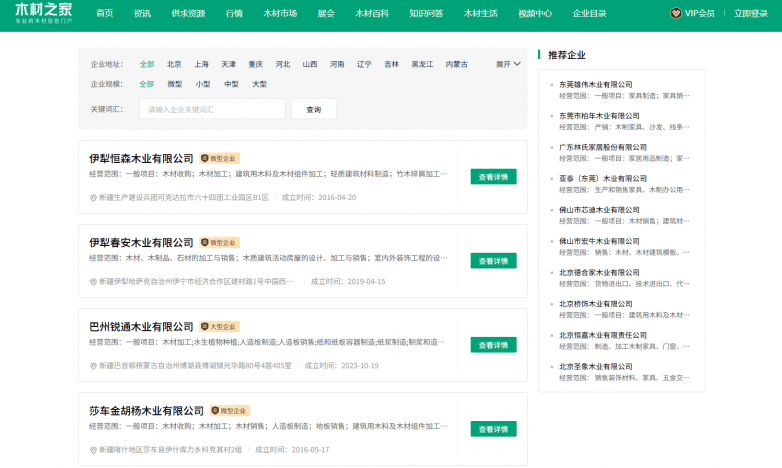The width and height of the screenshot is (782, 468).
Task: Open 木材百科 in navigation
Action: coord(372,13)
